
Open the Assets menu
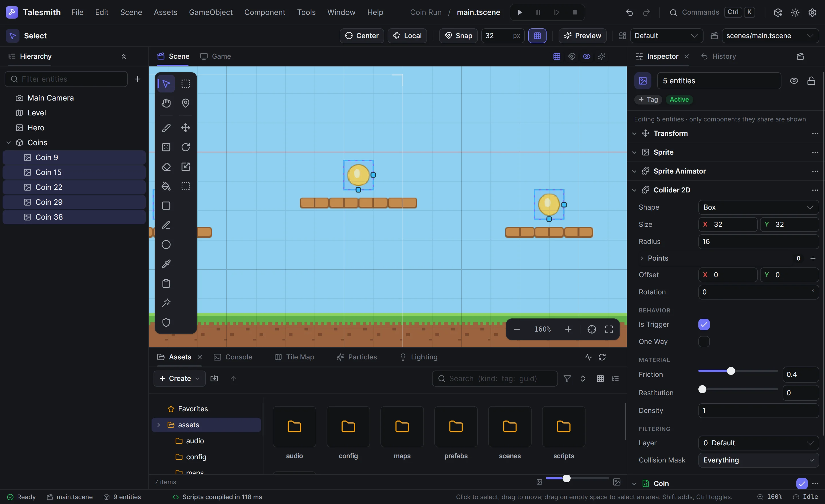pyautogui.click(x=165, y=12)
